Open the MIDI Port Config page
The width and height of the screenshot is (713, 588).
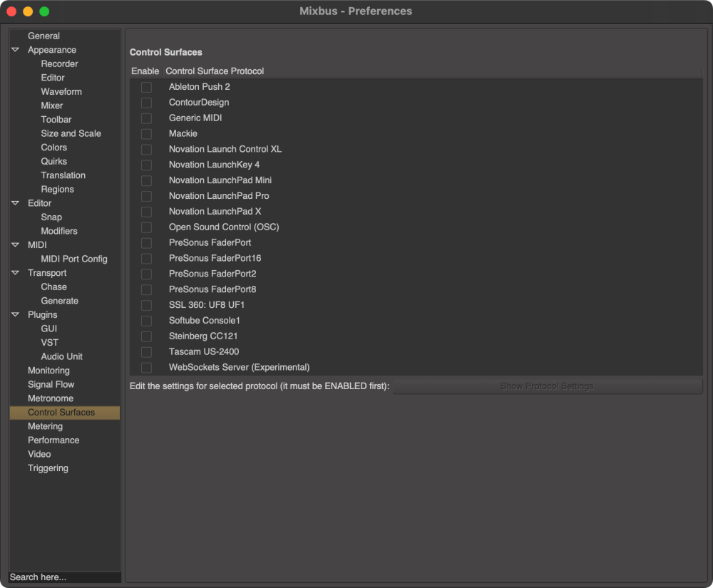pos(73,259)
